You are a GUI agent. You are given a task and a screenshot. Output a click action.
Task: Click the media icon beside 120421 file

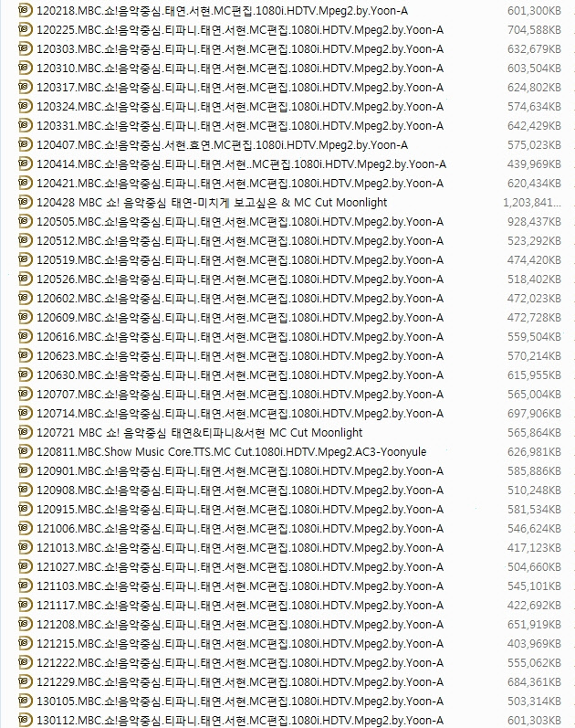click(26, 183)
